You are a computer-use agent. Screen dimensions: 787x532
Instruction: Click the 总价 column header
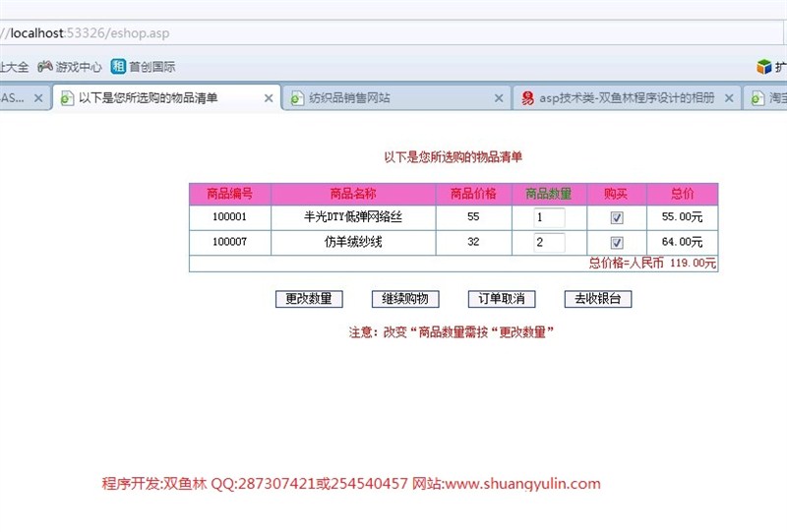pos(682,194)
